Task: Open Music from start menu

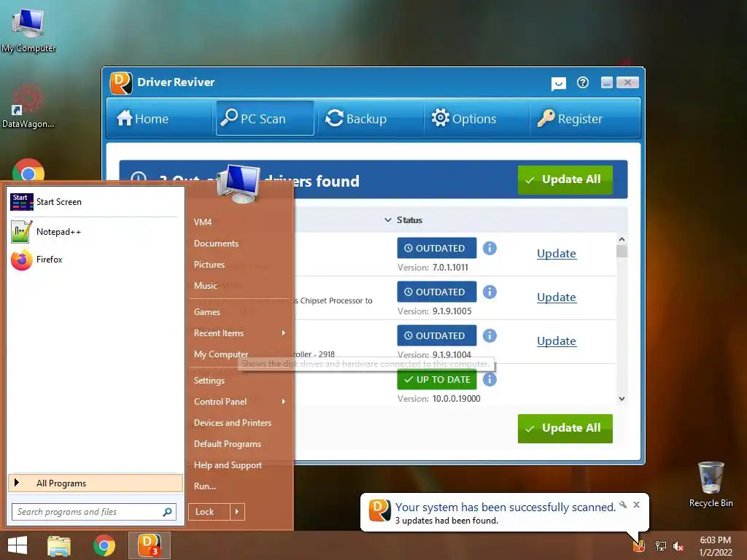Action: [x=205, y=286]
